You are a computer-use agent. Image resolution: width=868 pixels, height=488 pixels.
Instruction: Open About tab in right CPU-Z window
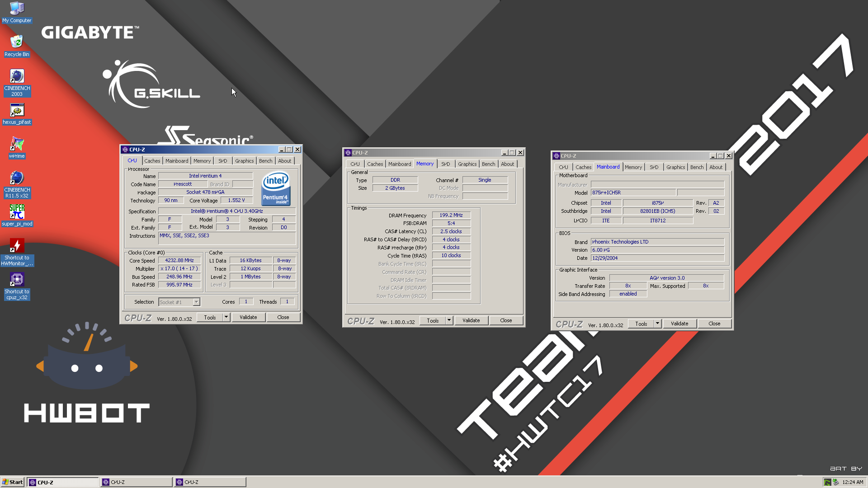(x=716, y=167)
